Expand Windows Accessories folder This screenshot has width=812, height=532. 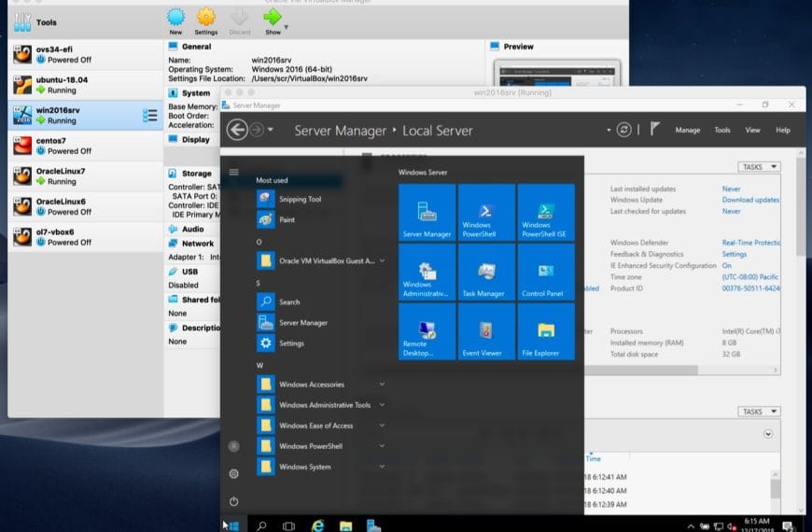tap(322, 385)
